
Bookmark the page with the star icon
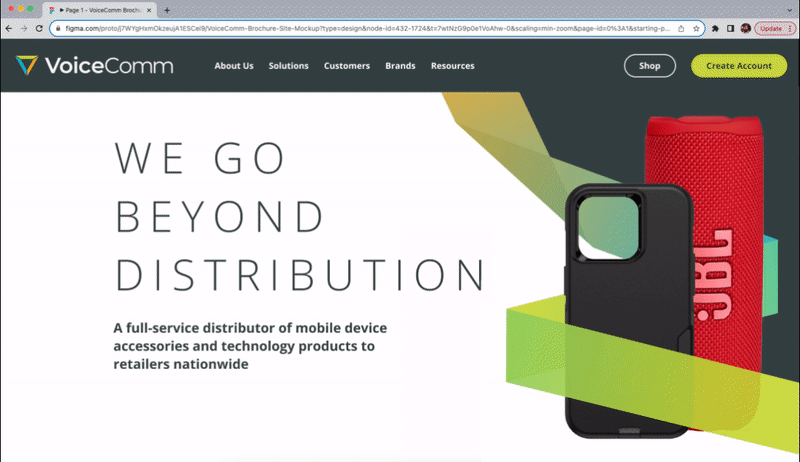696,29
